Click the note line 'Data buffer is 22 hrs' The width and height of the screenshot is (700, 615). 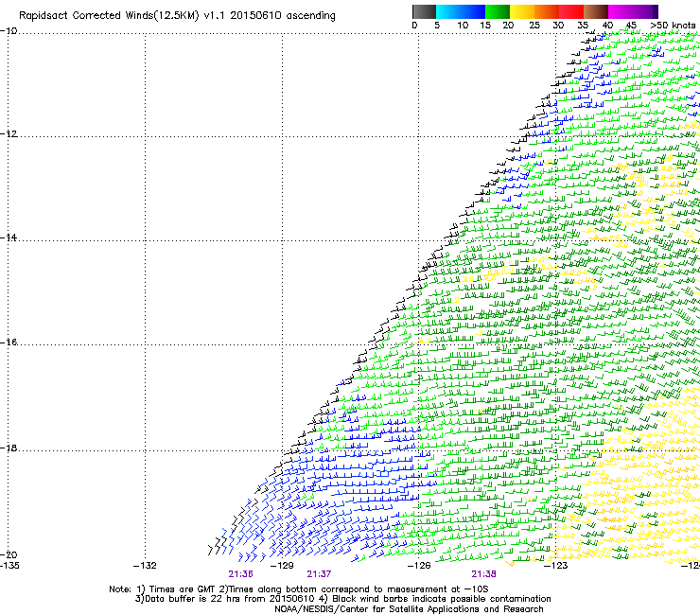tap(342, 599)
